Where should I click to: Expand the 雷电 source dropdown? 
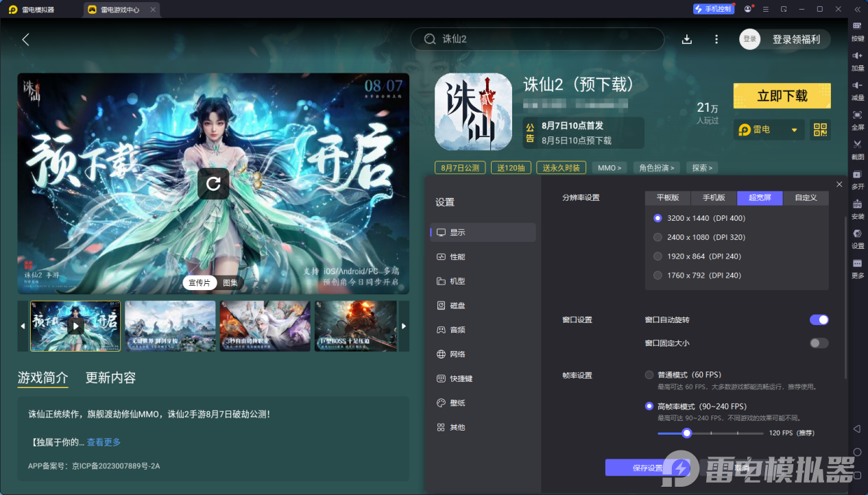tap(770, 130)
